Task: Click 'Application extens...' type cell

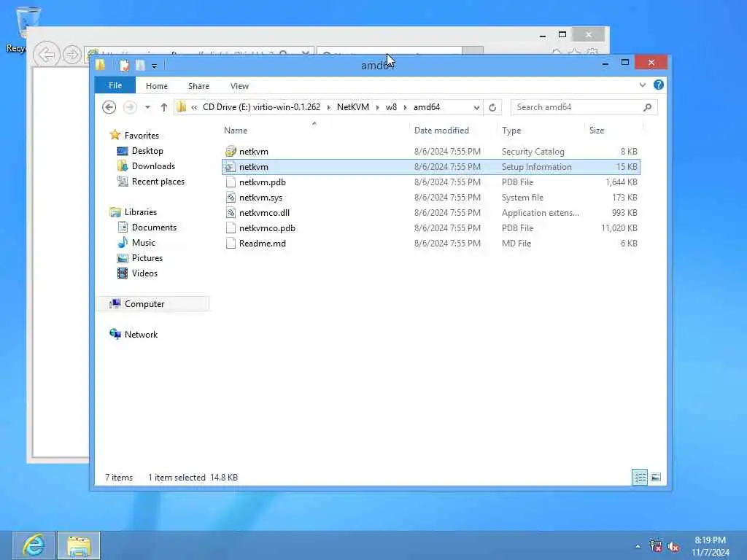Action: (541, 212)
